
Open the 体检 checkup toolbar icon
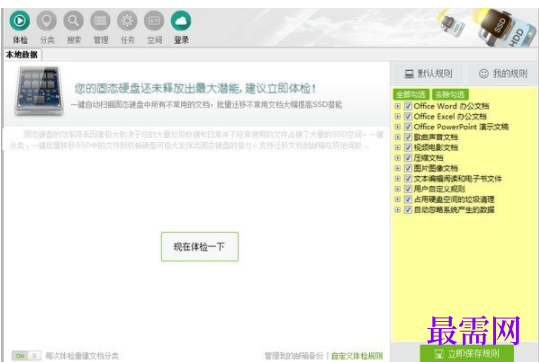tap(20, 21)
